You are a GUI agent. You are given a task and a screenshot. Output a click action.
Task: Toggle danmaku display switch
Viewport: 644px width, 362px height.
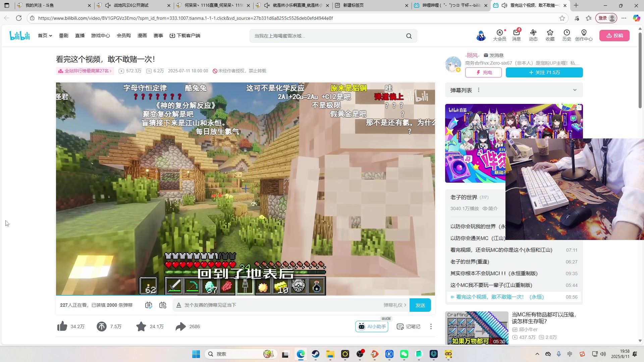[149, 305]
